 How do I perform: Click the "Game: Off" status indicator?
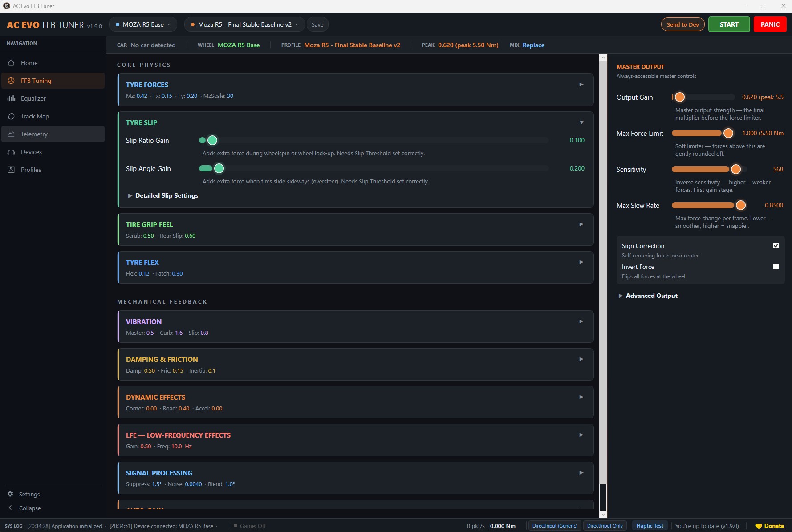point(250,526)
